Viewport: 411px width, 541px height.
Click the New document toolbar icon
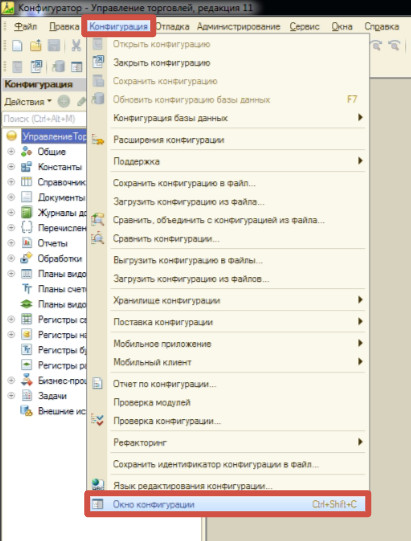[x=17, y=46]
